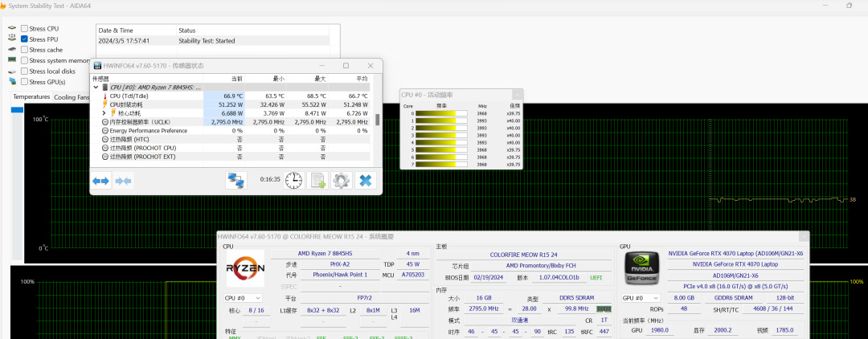Screen dimensions: 868x339
Task: Tick the Stress cache checkbox
Action: point(25,50)
